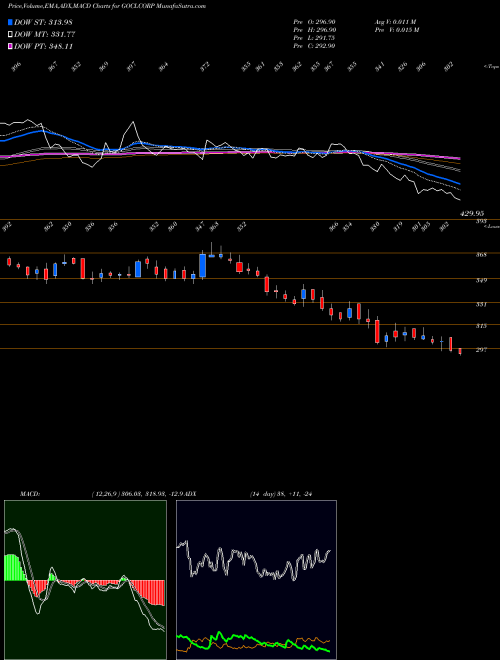
Task: Click the 'Pre V: 0.015 M' volume text
Action: [396, 30]
